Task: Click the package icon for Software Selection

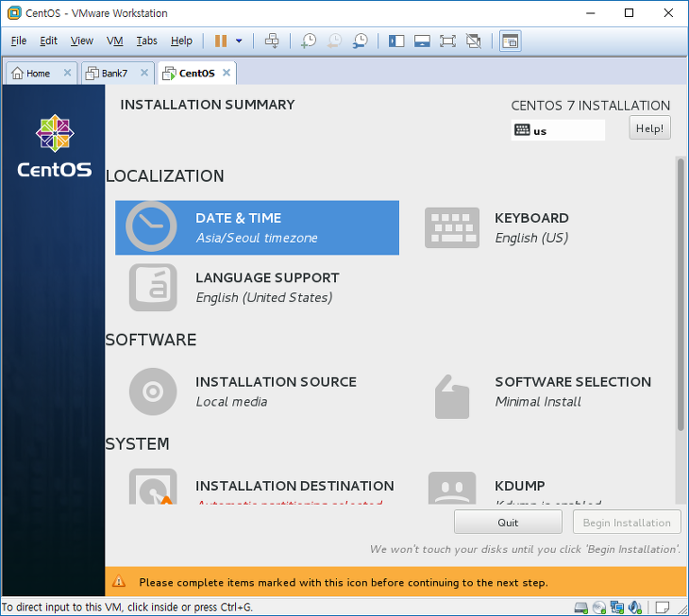Action: [x=452, y=396]
